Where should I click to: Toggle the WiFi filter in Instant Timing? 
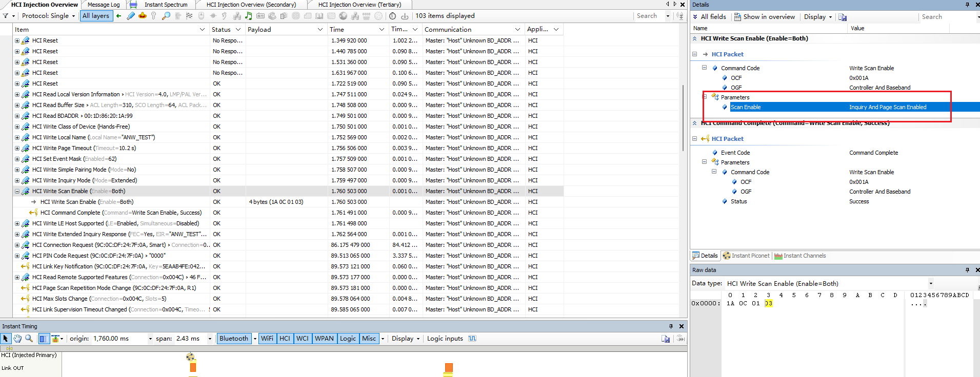pos(267,339)
